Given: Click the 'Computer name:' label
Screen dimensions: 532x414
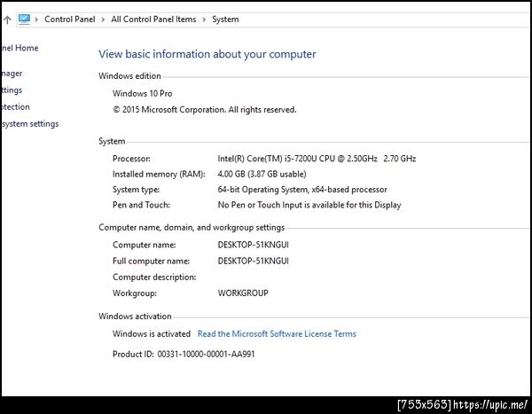Looking at the screenshot, I should coord(145,245).
